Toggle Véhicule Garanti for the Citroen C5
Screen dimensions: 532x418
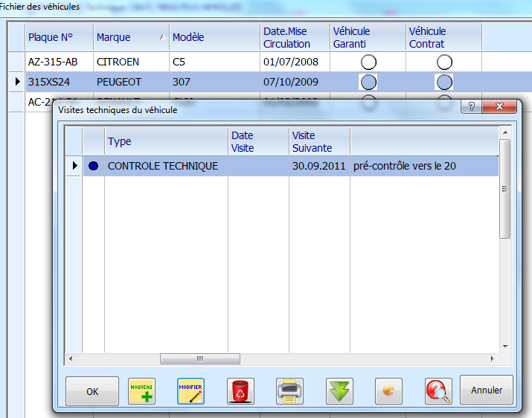pos(368,62)
